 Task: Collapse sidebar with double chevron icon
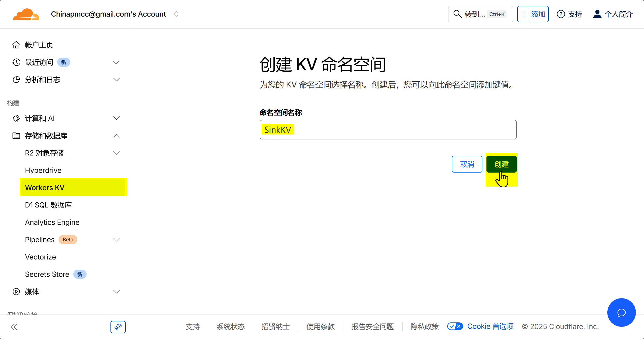(15, 327)
